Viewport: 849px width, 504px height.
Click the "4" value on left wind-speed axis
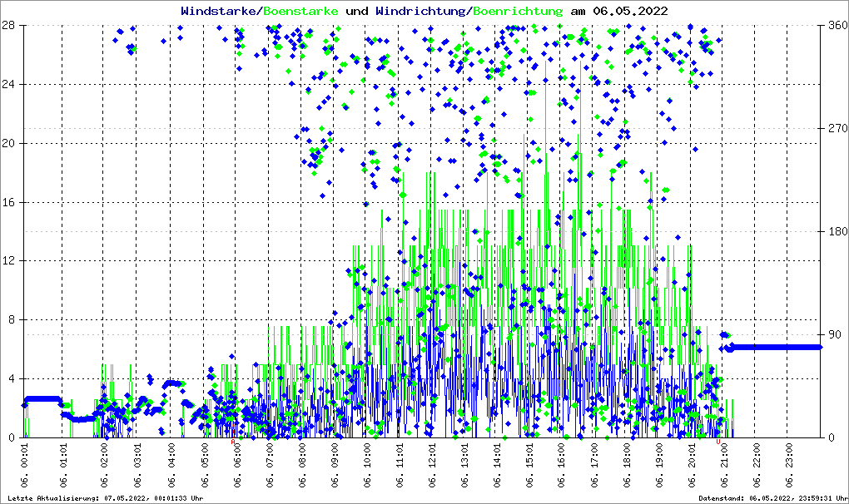point(13,379)
